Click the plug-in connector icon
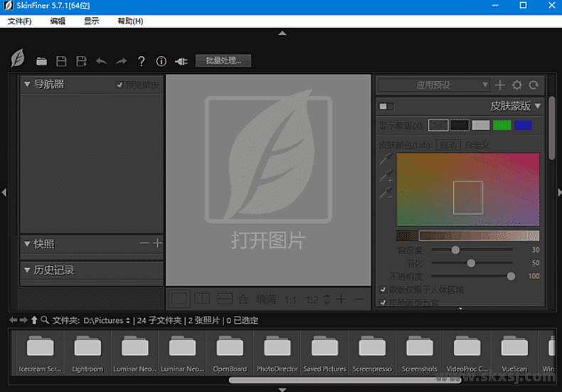 point(181,61)
